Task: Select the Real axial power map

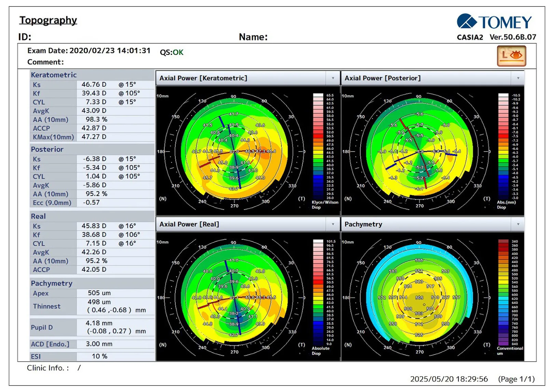Action: click(x=234, y=297)
